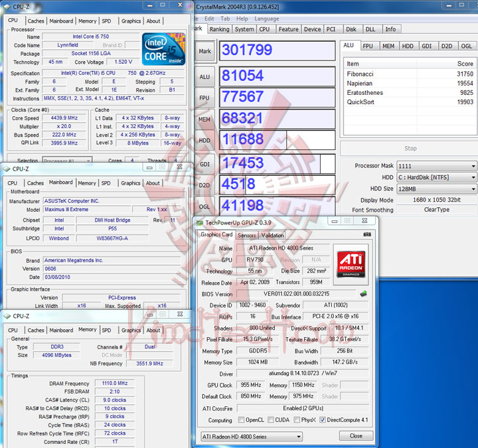Screen dimensions: 478x448
Task: Run the GDI benchmark button
Action: (x=204, y=165)
